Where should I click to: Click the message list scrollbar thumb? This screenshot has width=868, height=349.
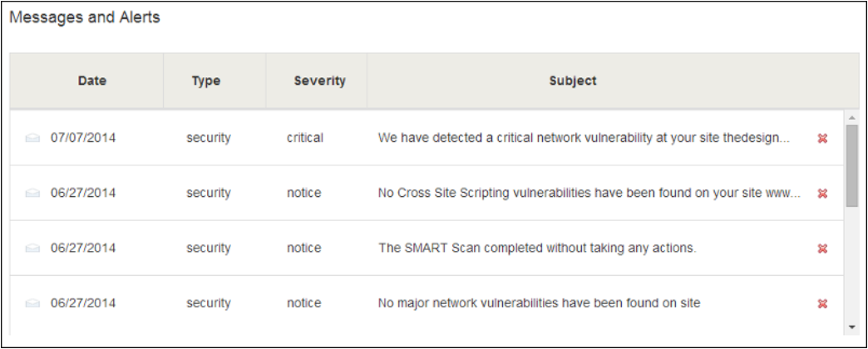point(852,165)
